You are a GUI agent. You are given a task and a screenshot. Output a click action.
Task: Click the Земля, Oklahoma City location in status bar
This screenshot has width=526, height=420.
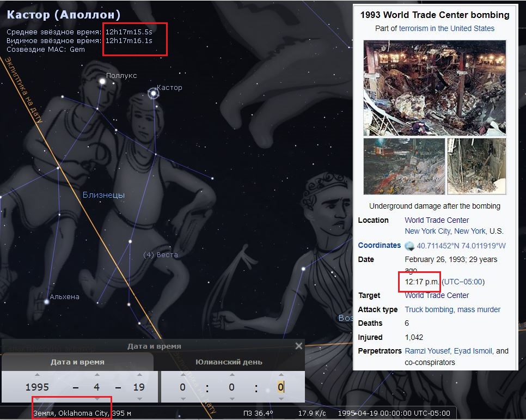tap(71, 413)
